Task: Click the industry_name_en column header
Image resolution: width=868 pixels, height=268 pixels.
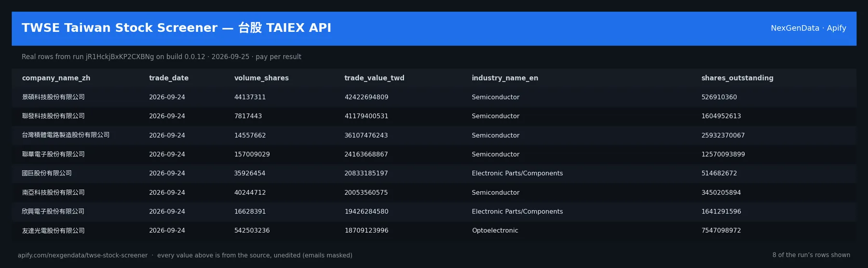Action: [505, 78]
